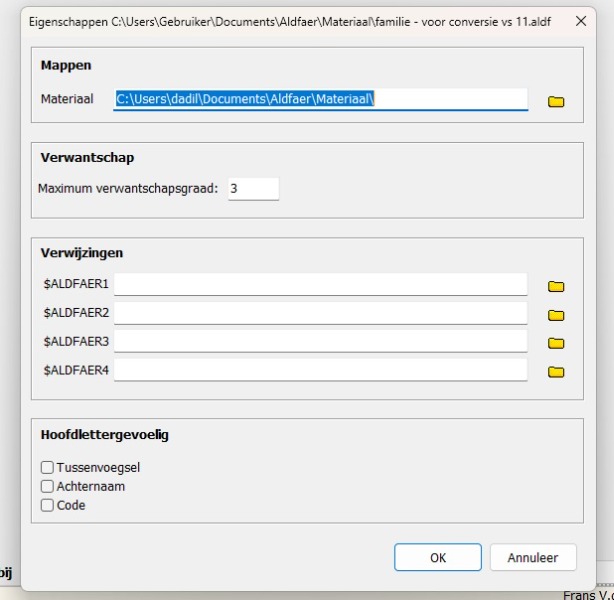Image resolution: width=614 pixels, height=600 pixels.
Task: Focus the Maximum verwantschapsgraad field
Action: (252, 188)
